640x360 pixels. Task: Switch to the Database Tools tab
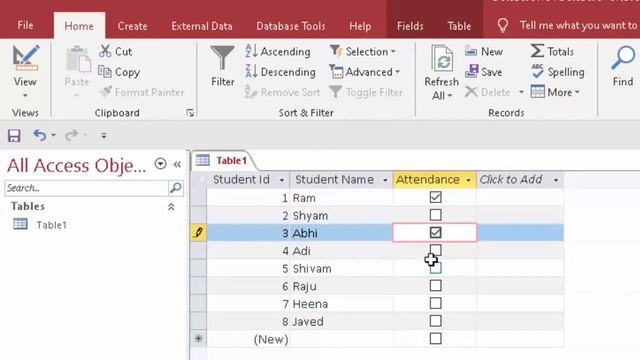coord(291,26)
